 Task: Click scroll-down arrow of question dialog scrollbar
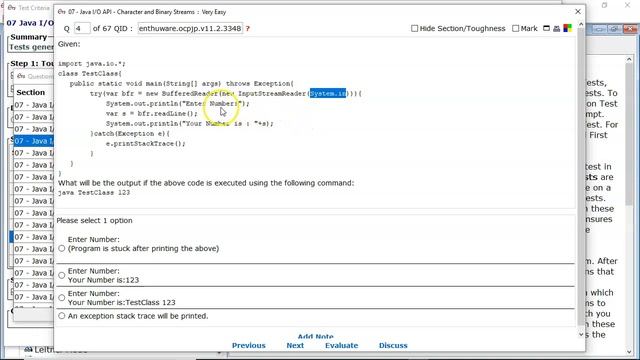(581, 334)
